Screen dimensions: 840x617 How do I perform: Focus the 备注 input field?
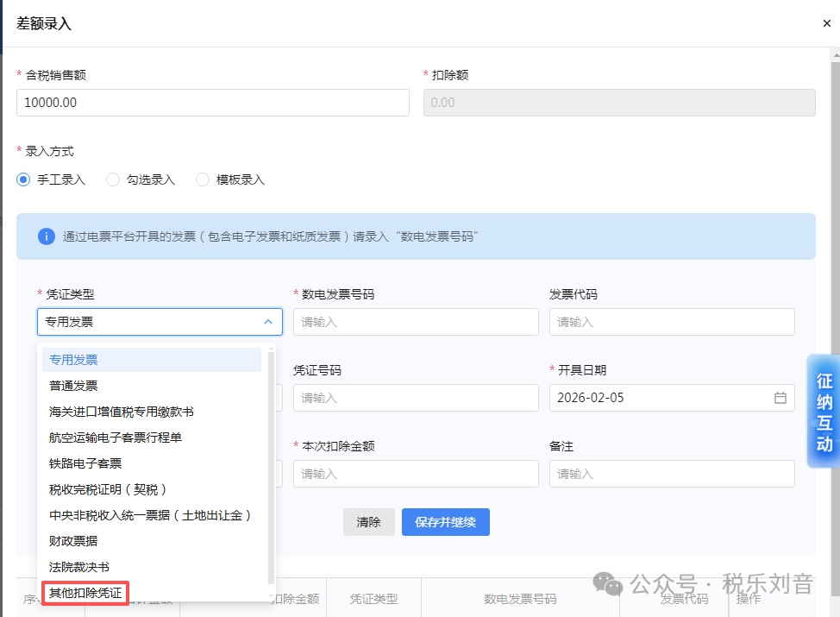click(x=672, y=474)
